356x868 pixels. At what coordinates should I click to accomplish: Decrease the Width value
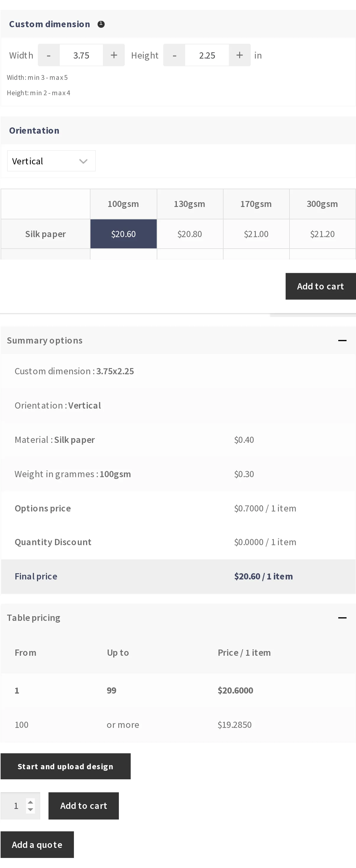coord(49,55)
